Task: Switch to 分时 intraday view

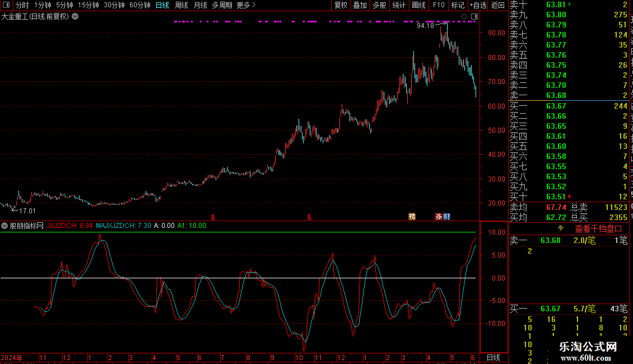Action: pyautogui.click(x=22, y=5)
